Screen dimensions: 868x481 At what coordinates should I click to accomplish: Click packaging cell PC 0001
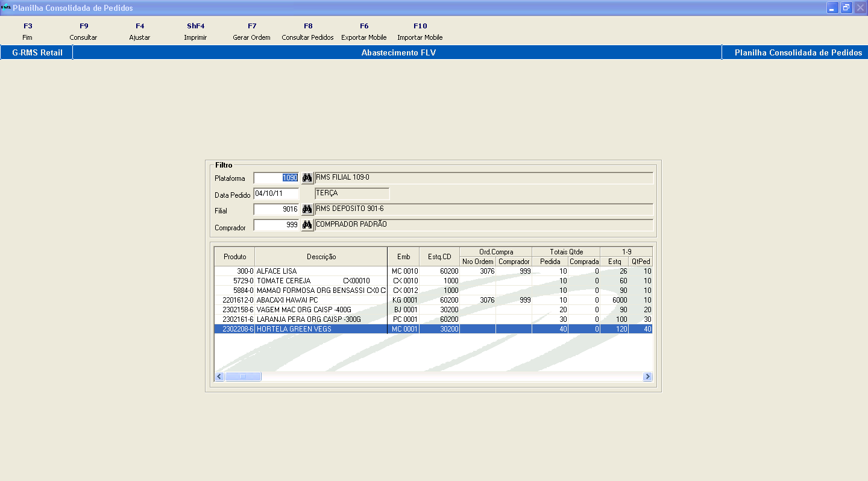point(403,319)
